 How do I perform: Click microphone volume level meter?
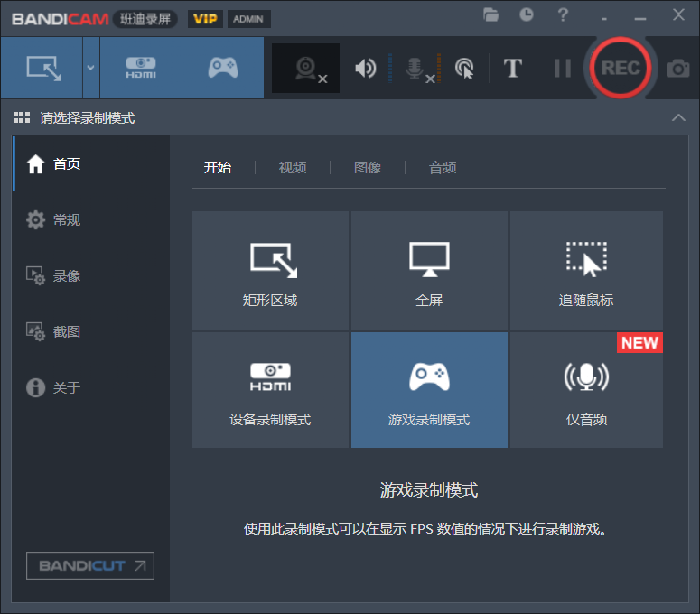(x=439, y=69)
